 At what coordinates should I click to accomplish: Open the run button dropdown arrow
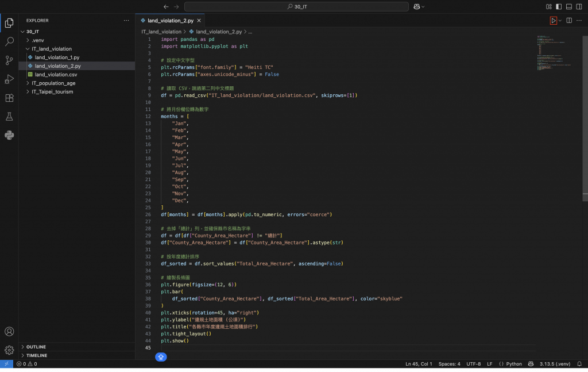(x=560, y=21)
